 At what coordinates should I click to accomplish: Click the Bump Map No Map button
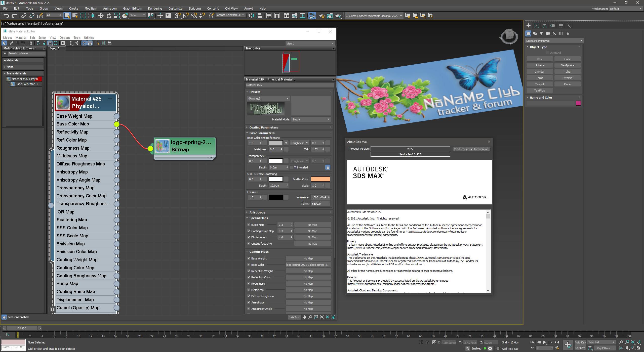click(312, 225)
